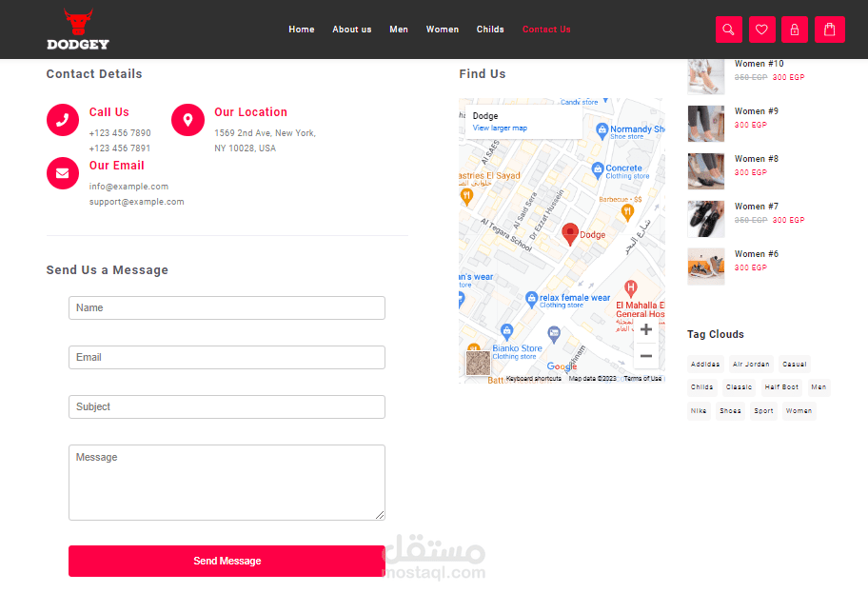Focus the Name input field
The height and width of the screenshot is (593, 868).
pos(227,307)
